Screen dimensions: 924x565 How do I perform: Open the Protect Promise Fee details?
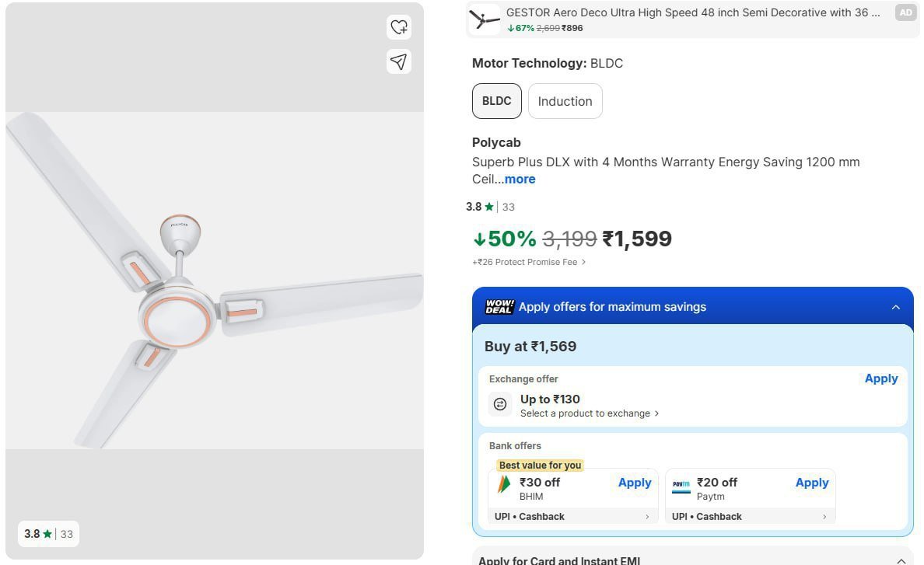529,262
